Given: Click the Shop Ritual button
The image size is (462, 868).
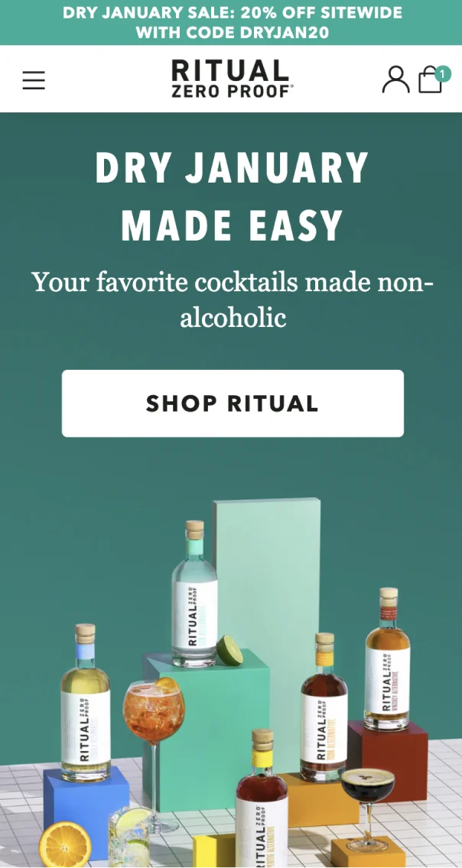Looking at the screenshot, I should (x=233, y=403).
